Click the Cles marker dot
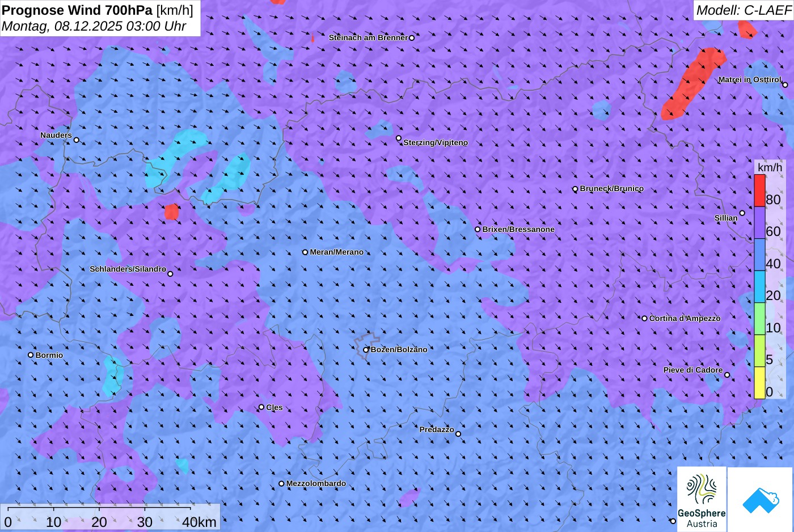The image size is (794, 532). [x=261, y=407]
